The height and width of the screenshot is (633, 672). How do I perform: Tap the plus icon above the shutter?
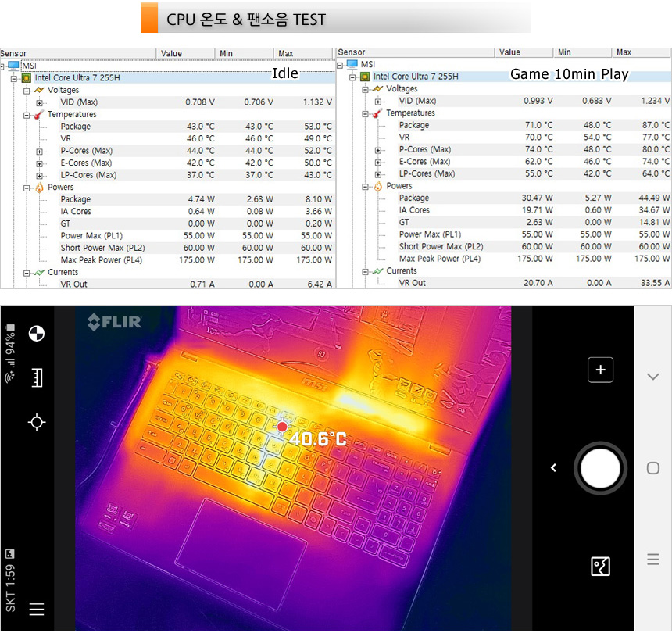(600, 370)
